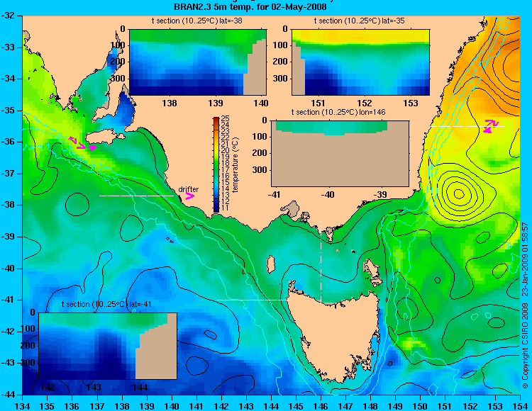Click the white dashed section line at latitude -38
Image resolution: width=532 pixels, height=411 pixels.
click(x=136, y=196)
